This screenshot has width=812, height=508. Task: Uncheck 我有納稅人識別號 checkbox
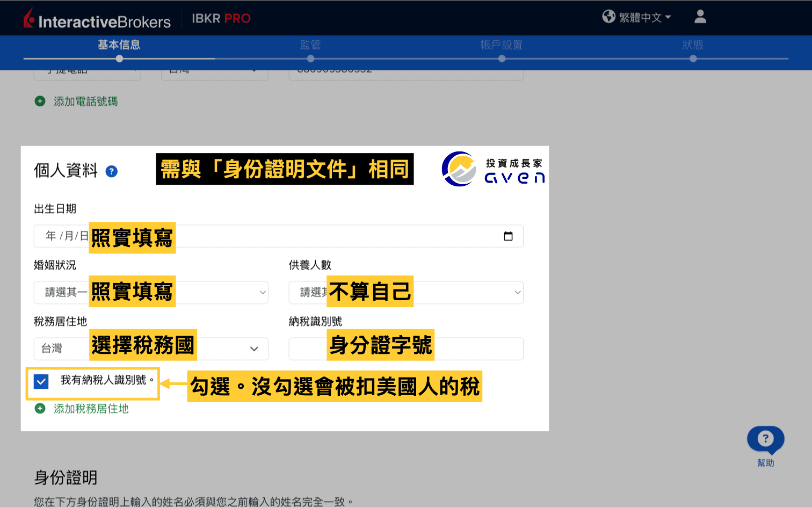41,382
